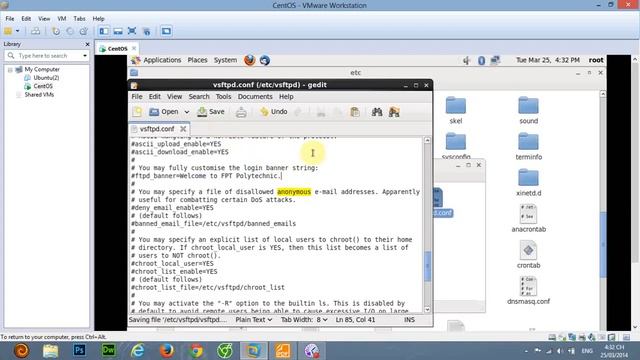Select the CentOS VM tab
Image resolution: width=640 pixels, height=360 pixels.
point(117,49)
